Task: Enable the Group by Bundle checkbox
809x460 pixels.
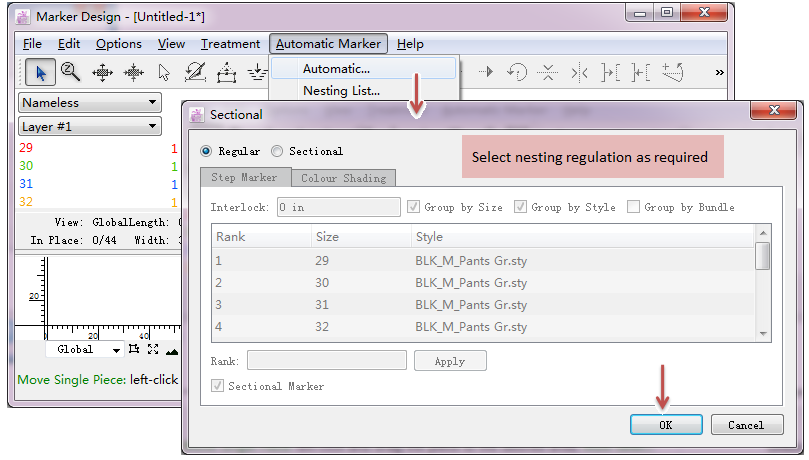Action: click(x=634, y=207)
